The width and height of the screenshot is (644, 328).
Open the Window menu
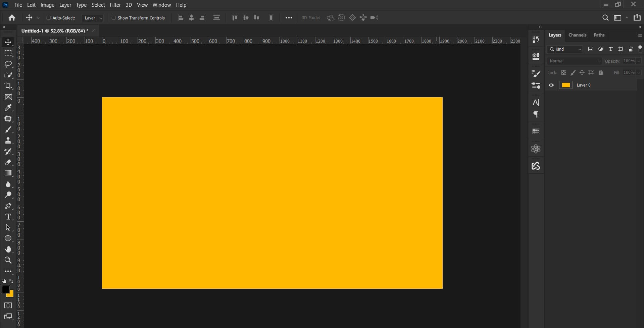(x=161, y=5)
